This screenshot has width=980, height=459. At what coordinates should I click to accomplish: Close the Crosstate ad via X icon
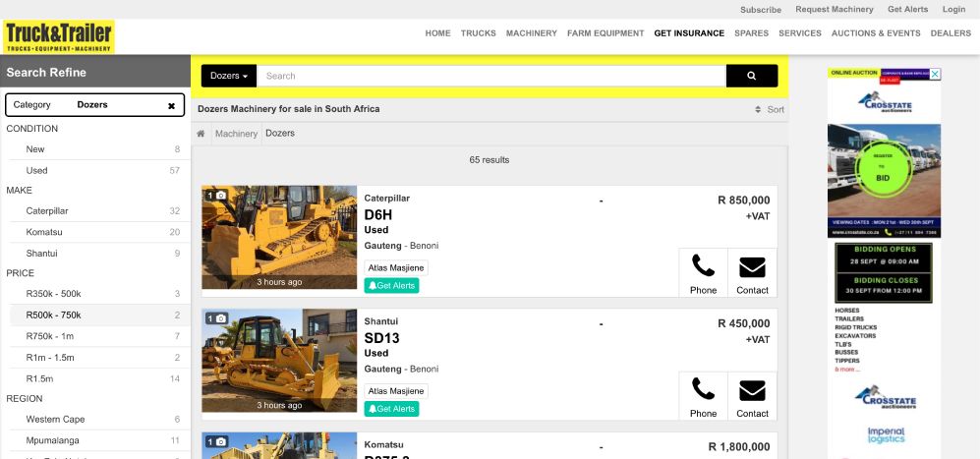coord(935,74)
